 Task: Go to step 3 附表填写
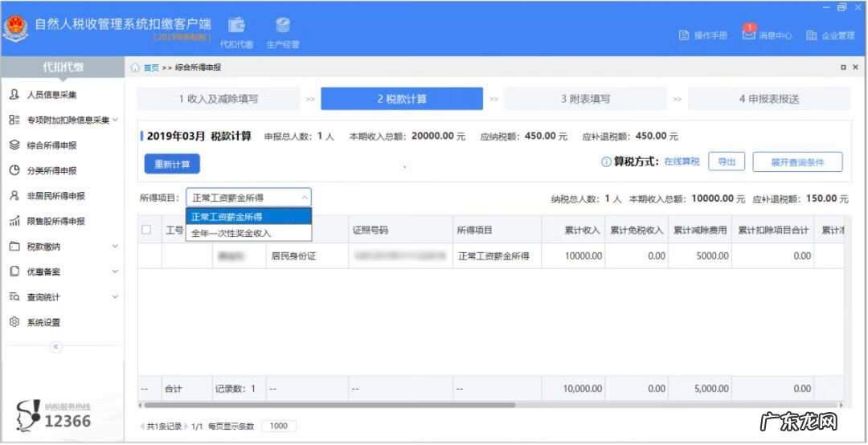[x=585, y=99]
